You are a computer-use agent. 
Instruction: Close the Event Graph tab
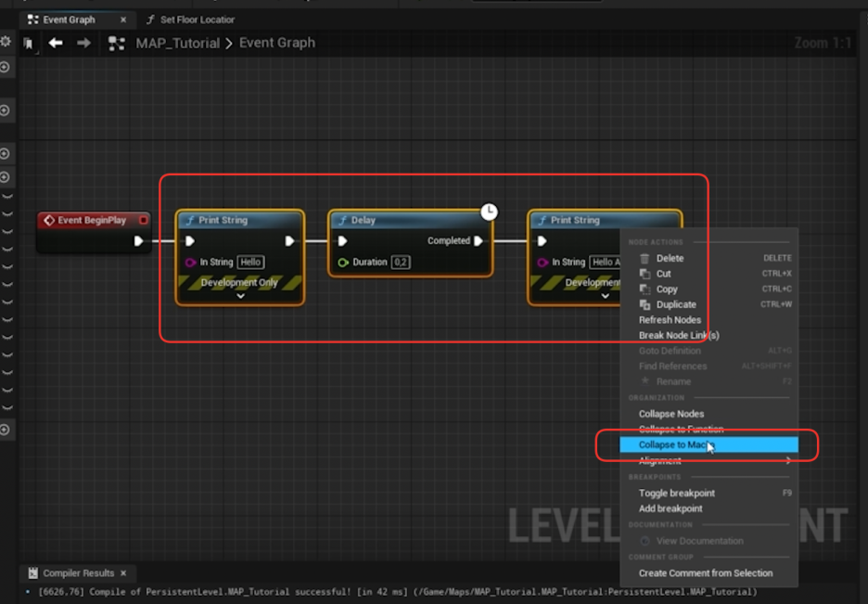(x=123, y=19)
